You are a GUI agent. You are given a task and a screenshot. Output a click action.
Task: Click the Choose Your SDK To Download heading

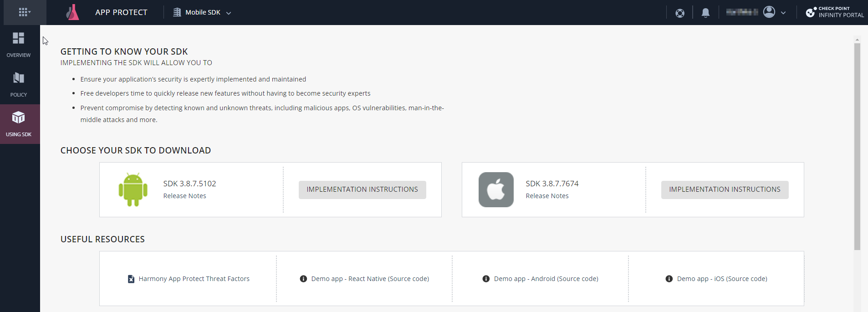pyautogui.click(x=136, y=150)
